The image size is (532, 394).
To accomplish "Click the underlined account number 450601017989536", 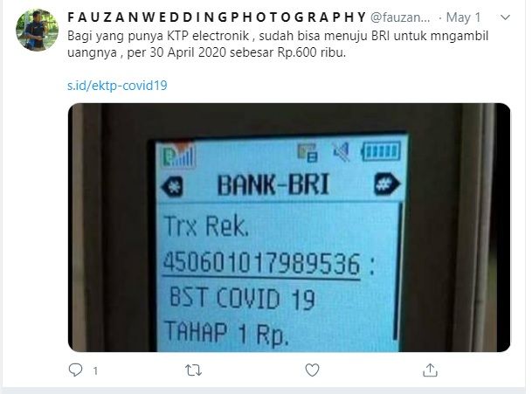I will point(261,263).
